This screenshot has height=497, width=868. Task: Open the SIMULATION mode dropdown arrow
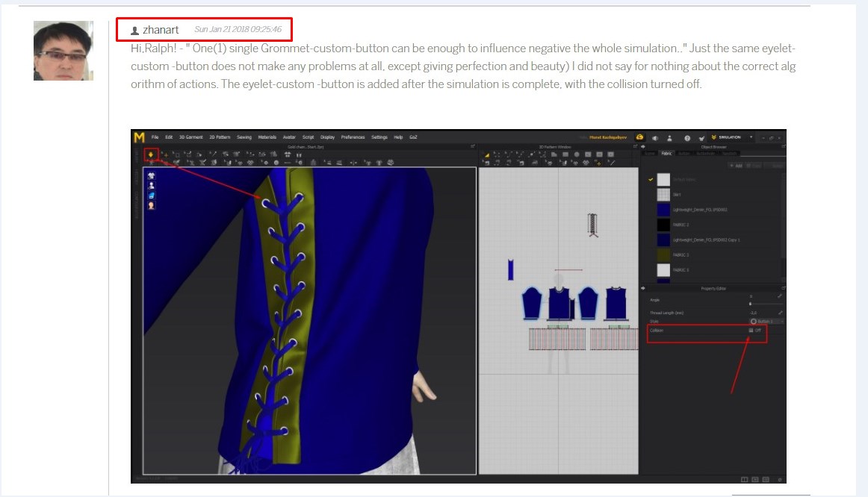click(751, 137)
